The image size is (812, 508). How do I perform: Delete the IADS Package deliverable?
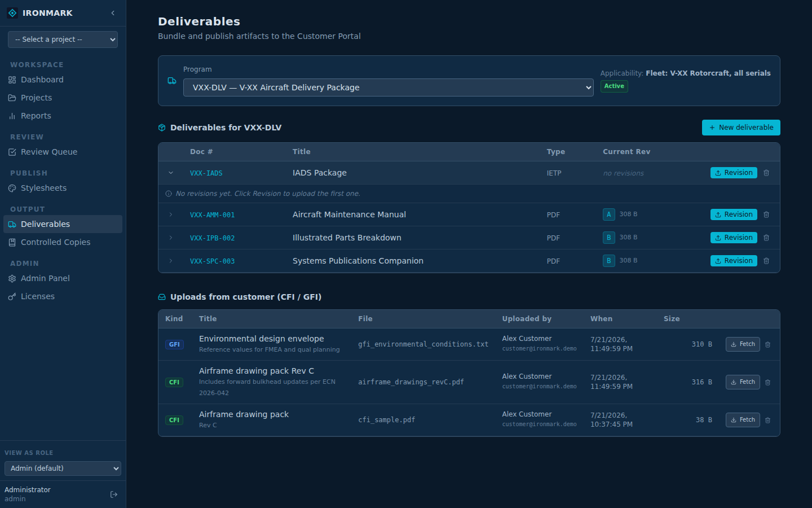click(766, 173)
